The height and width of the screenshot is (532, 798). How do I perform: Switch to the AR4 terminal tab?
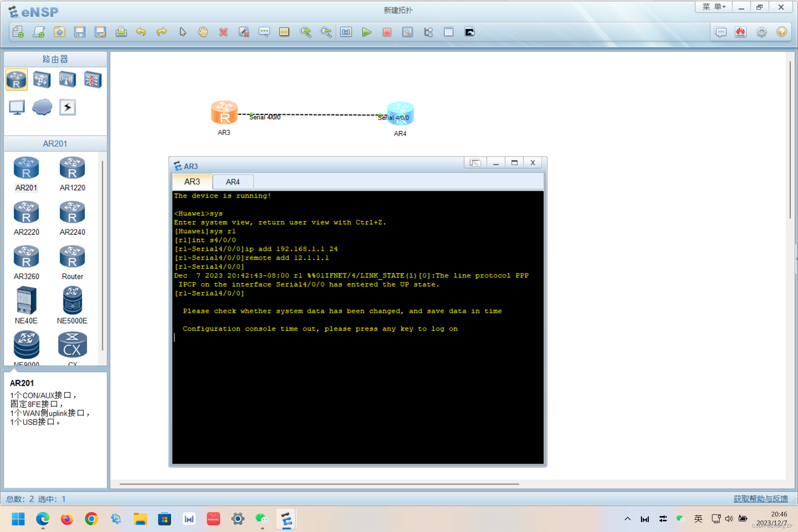(x=233, y=182)
